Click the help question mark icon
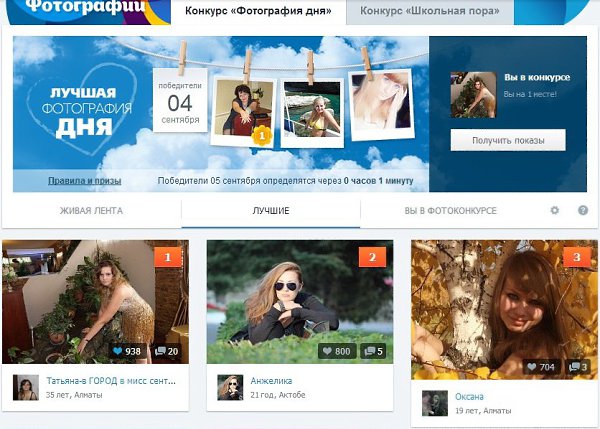 (x=583, y=211)
